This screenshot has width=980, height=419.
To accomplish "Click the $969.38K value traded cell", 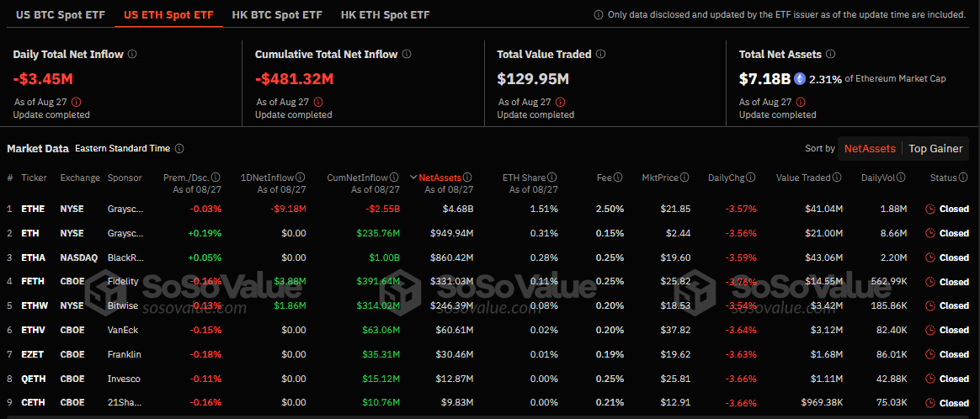I will (x=821, y=403).
